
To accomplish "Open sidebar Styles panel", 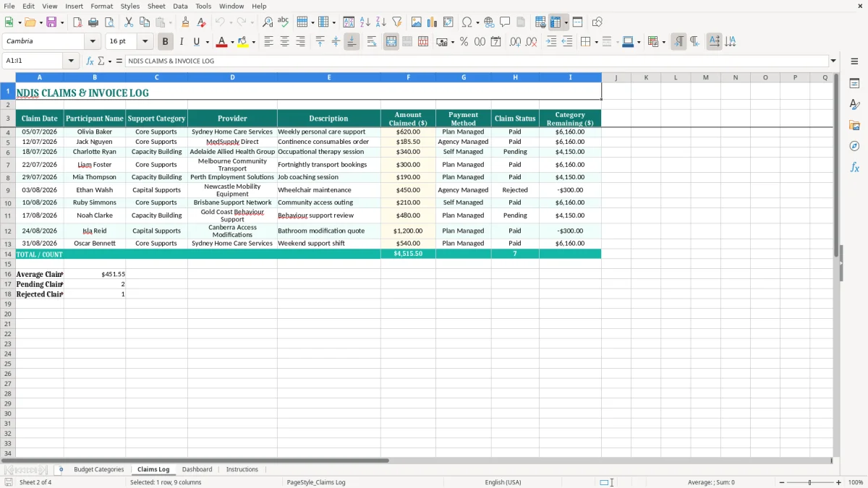I will [x=854, y=104].
